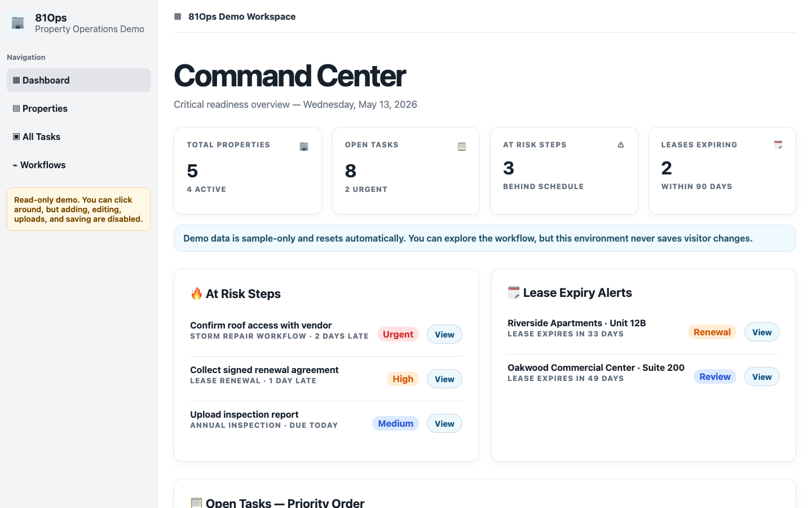This screenshot has width=812, height=508.
Task: Click 'Lease expires in 49 days' text
Action: (566, 379)
